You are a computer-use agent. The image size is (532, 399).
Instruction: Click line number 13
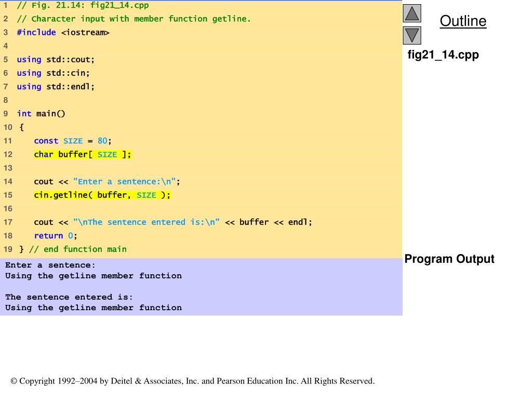[8, 168]
